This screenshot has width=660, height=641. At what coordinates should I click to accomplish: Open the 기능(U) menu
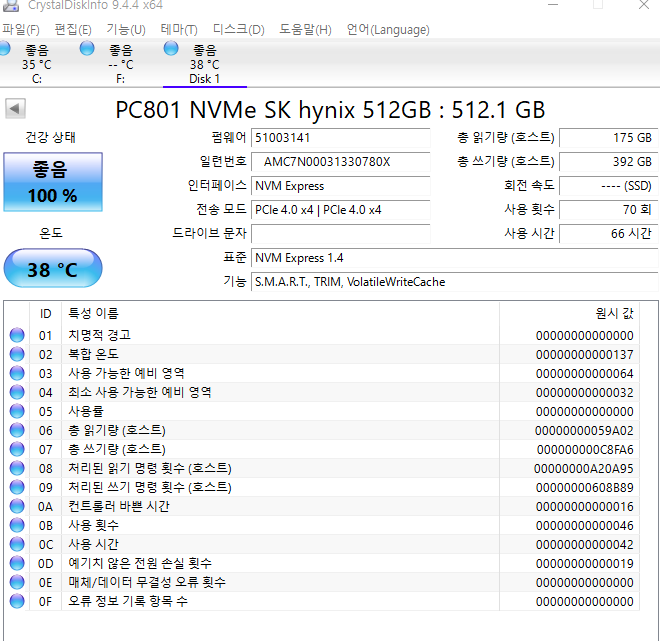126,29
